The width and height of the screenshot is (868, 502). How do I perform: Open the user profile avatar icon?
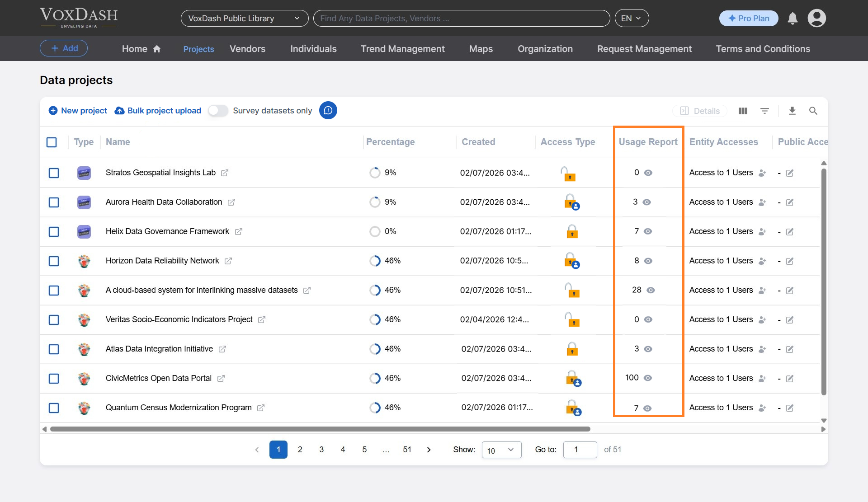tap(817, 18)
